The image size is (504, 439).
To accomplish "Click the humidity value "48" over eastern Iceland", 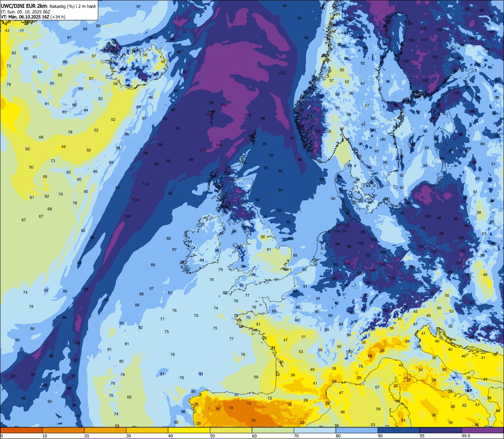I will tap(163, 61).
